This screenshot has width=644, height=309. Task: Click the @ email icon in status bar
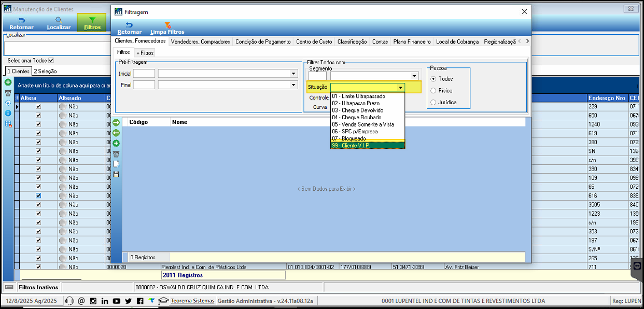tap(81, 301)
